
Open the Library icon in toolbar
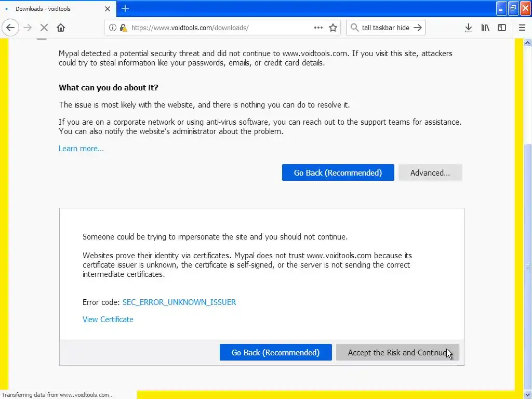tap(485, 28)
